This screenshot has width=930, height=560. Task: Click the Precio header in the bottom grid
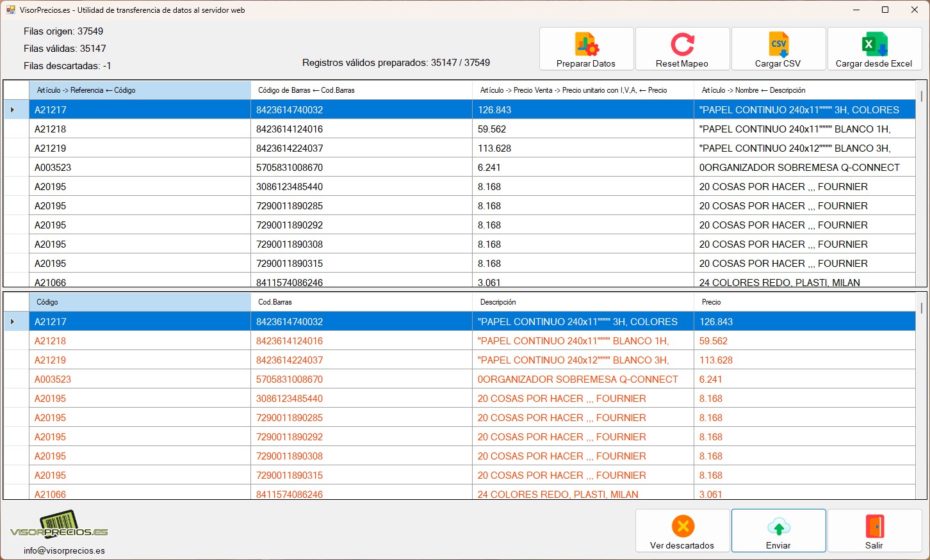tap(804, 302)
